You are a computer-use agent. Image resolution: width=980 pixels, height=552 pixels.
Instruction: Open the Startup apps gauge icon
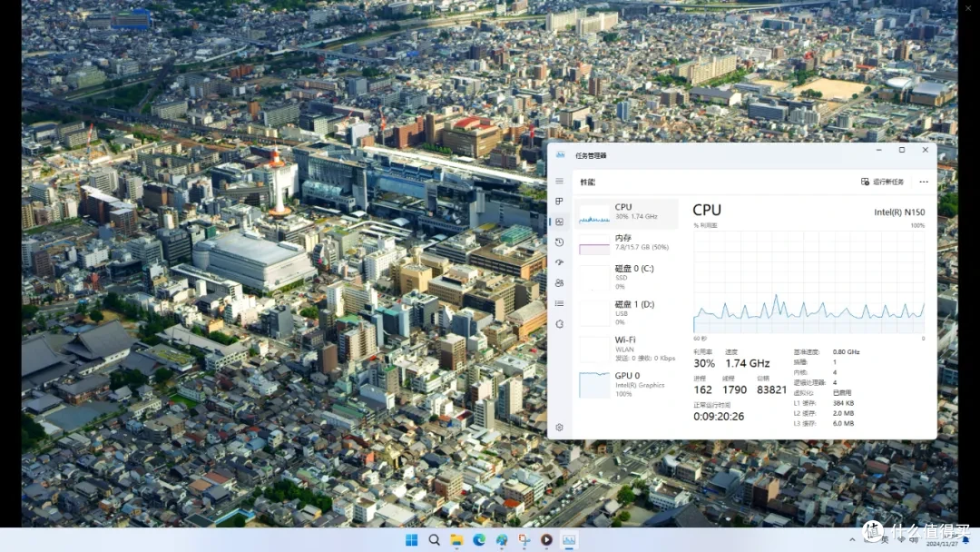(x=559, y=262)
